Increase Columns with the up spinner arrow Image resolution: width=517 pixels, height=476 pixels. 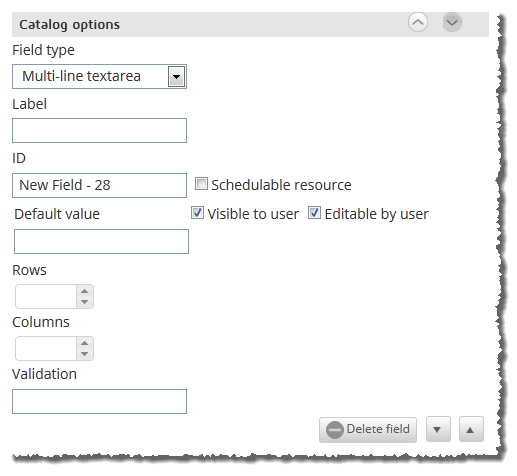[85, 343]
